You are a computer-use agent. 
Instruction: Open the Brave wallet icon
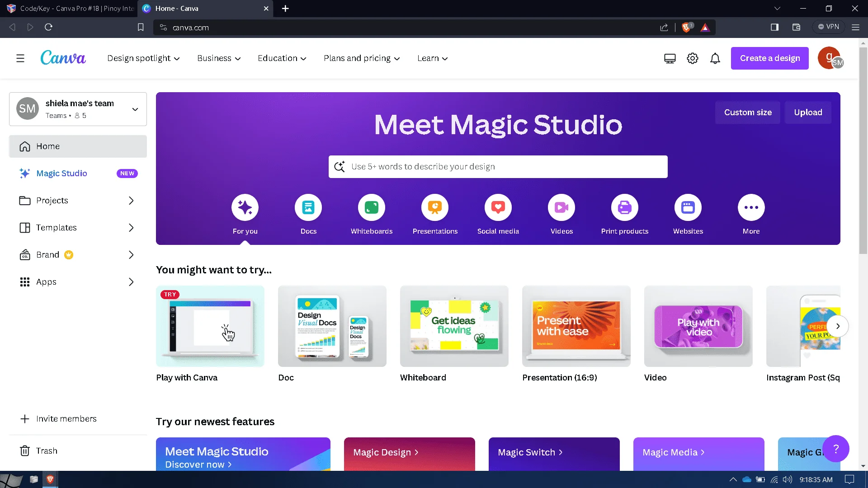tap(796, 27)
